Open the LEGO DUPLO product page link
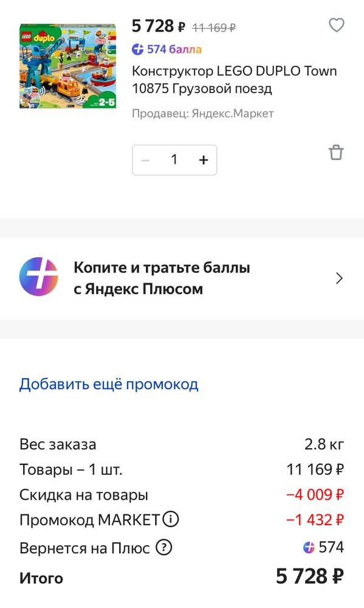Screen dimensions: 364x608 (235, 80)
